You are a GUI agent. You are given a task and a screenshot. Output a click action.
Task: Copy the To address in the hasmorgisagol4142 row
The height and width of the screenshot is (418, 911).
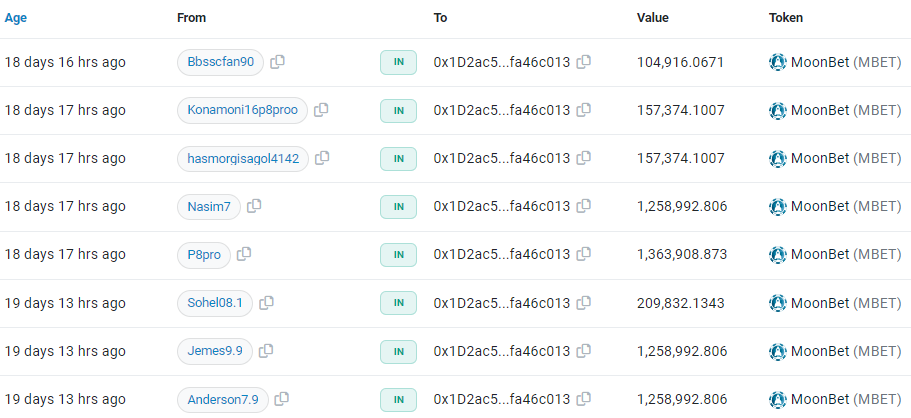click(584, 158)
